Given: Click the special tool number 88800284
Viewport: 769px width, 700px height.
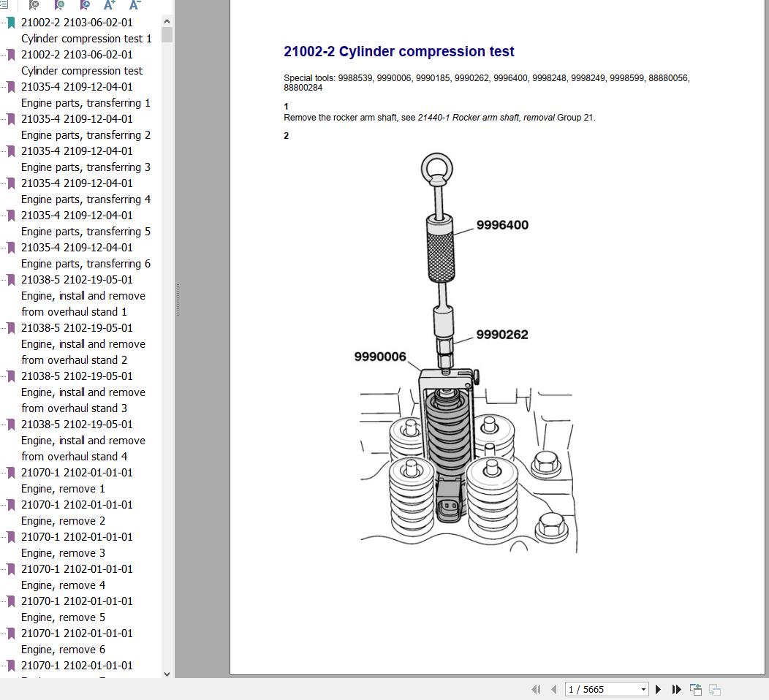Looking at the screenshot, I should [303, 88].
